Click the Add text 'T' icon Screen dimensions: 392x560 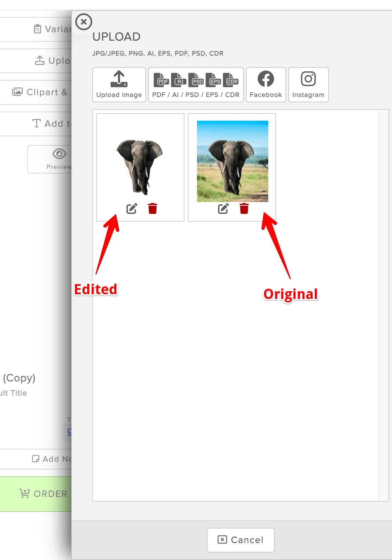pos(37,123)
